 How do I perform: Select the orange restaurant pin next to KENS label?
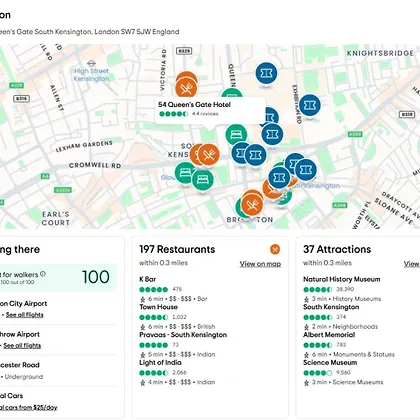point(209,154)
